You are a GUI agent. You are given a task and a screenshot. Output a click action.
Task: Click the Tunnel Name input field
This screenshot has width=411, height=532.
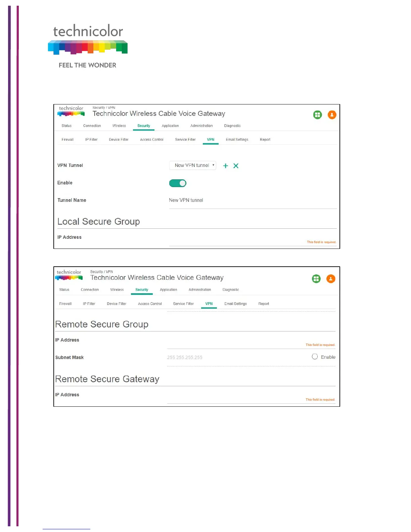[x=253, y=201]
